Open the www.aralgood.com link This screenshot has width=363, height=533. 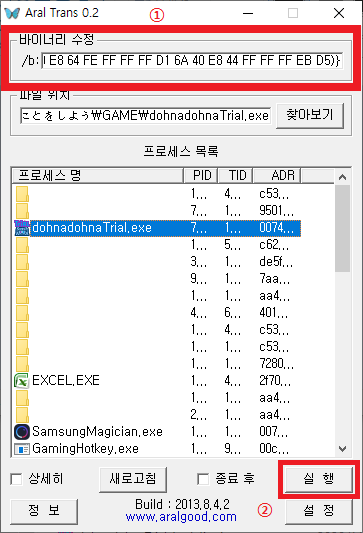coord(181,517)
